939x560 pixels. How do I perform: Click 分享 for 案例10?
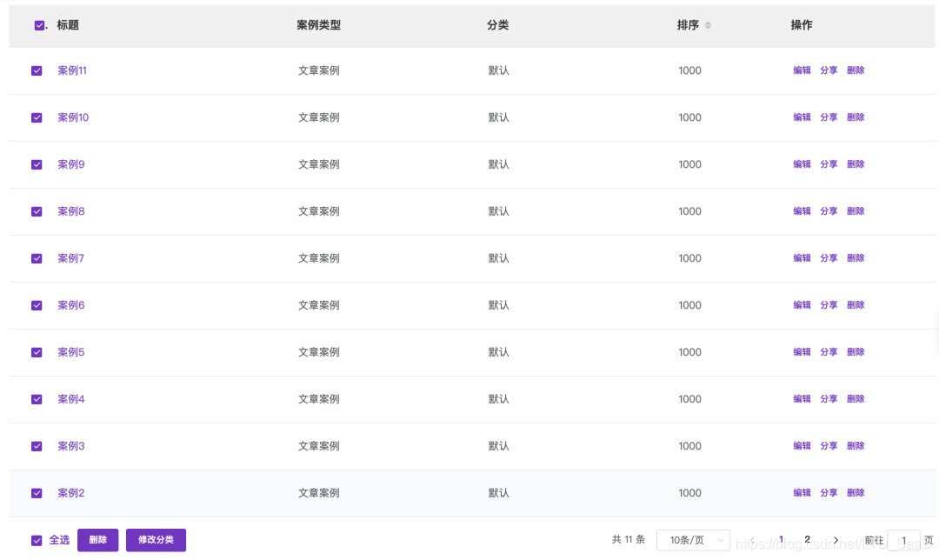(x=829, y=117)
